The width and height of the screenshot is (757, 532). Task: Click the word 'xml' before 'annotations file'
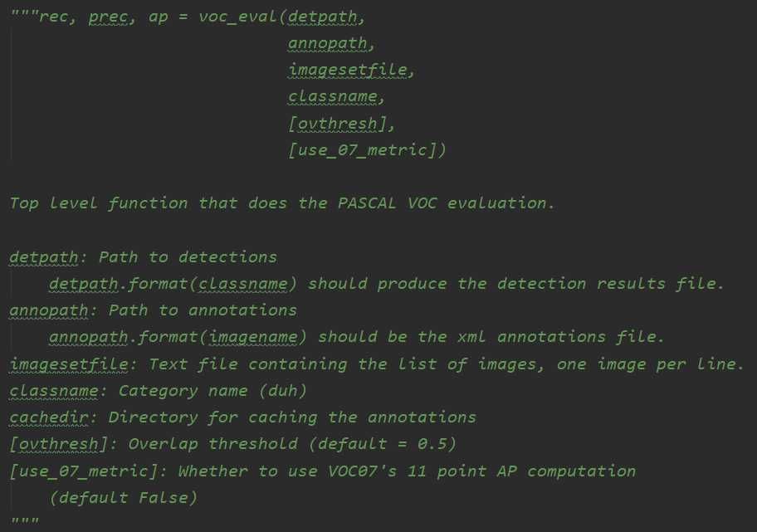(472, 337)
